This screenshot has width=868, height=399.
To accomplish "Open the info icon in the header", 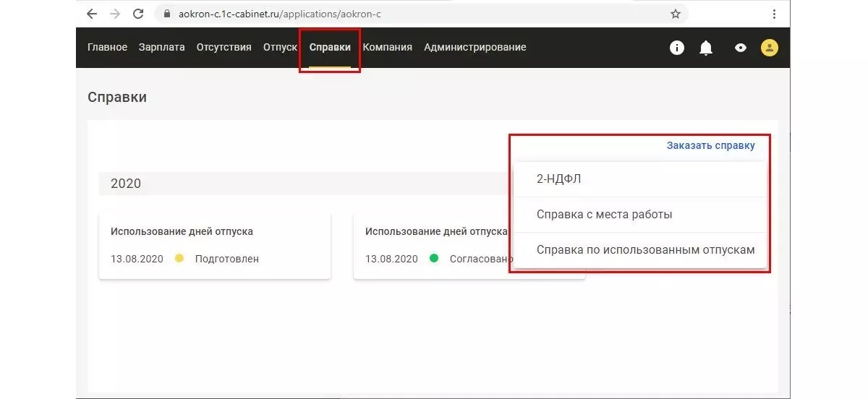I will pos(677,48).
